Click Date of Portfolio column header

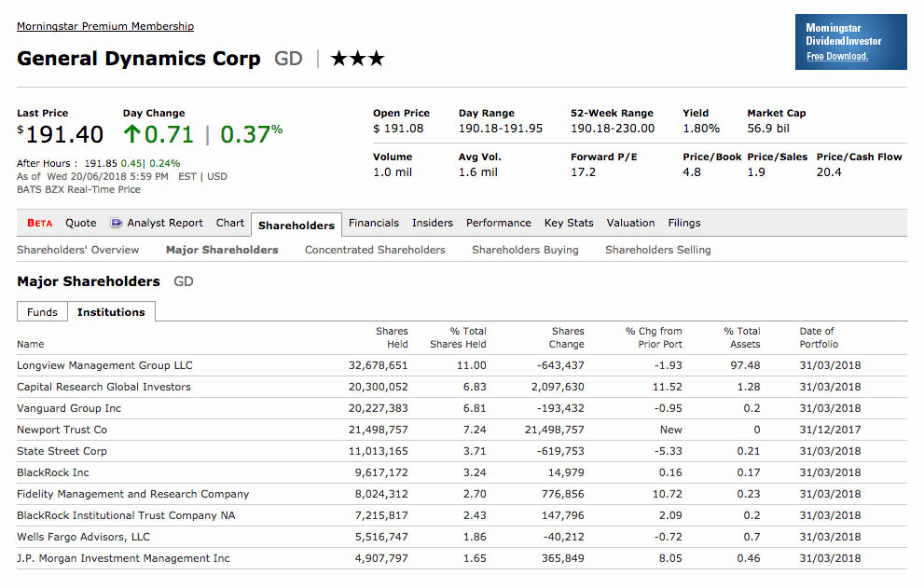click(x=819, y=337)
